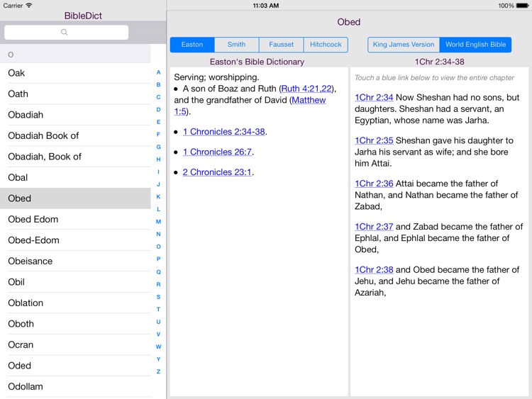Jump to letter W in index

158,347
